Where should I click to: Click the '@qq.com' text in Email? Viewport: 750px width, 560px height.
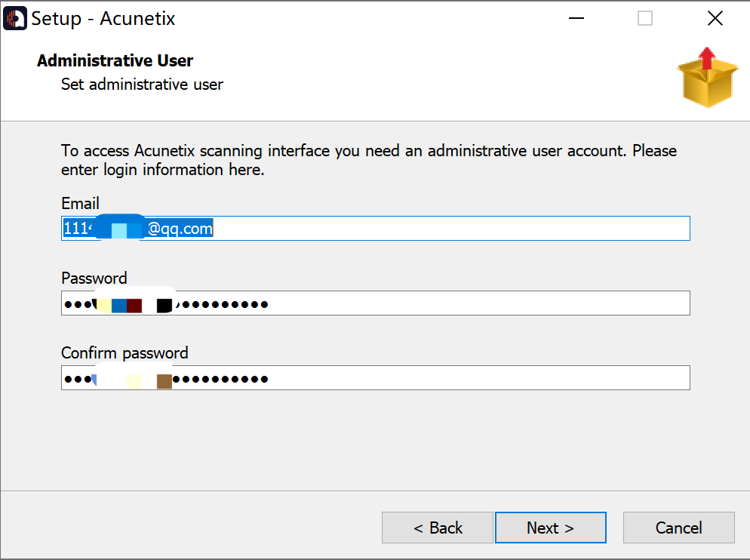click(x=180, y=229)
